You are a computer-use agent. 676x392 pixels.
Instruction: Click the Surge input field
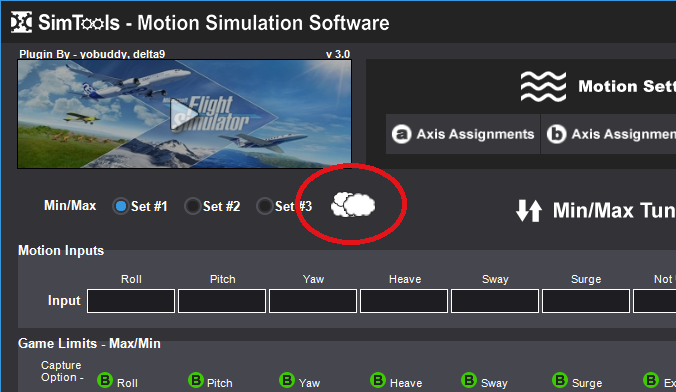[586, 301]
